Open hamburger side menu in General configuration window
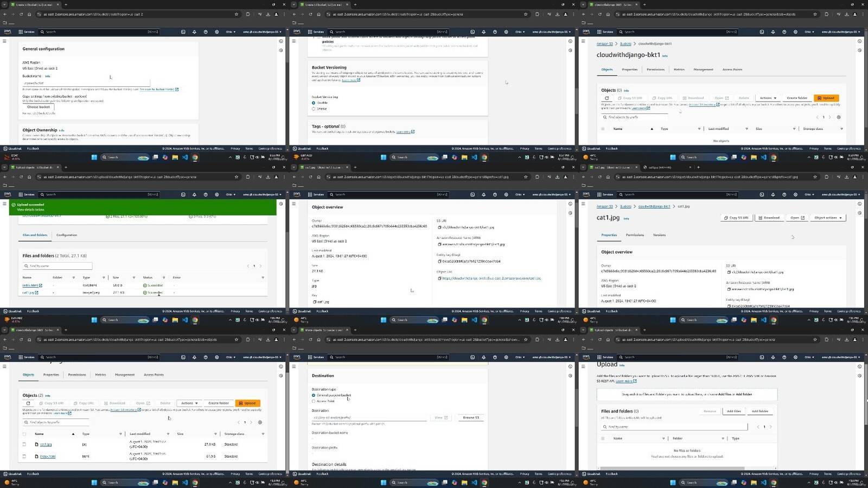This screenshot has height=488, width=868. coord(4,41)
